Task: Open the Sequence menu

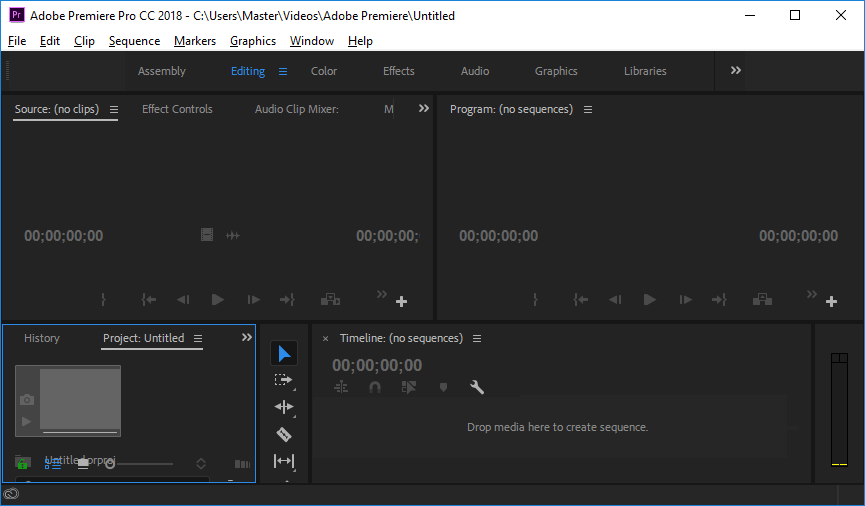Action: tap(134, 41)
